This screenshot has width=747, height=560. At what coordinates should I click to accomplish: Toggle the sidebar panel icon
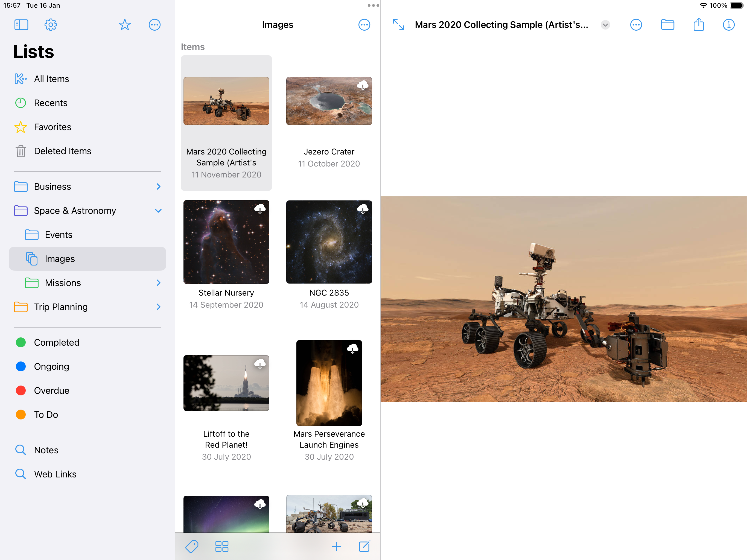click(21, 25)
